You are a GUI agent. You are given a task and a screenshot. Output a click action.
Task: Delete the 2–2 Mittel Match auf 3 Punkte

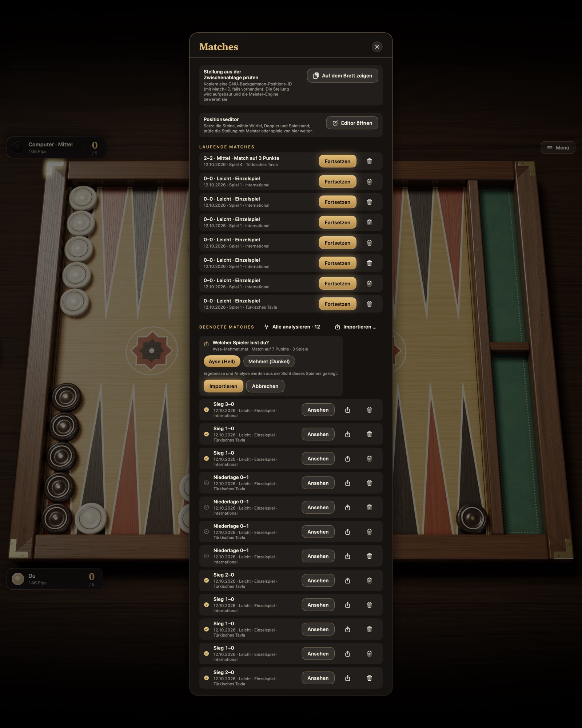(369, 161)
